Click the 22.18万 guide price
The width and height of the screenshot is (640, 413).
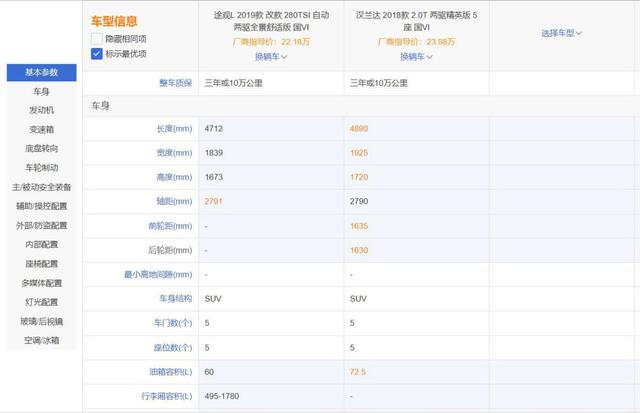point(296,42)
